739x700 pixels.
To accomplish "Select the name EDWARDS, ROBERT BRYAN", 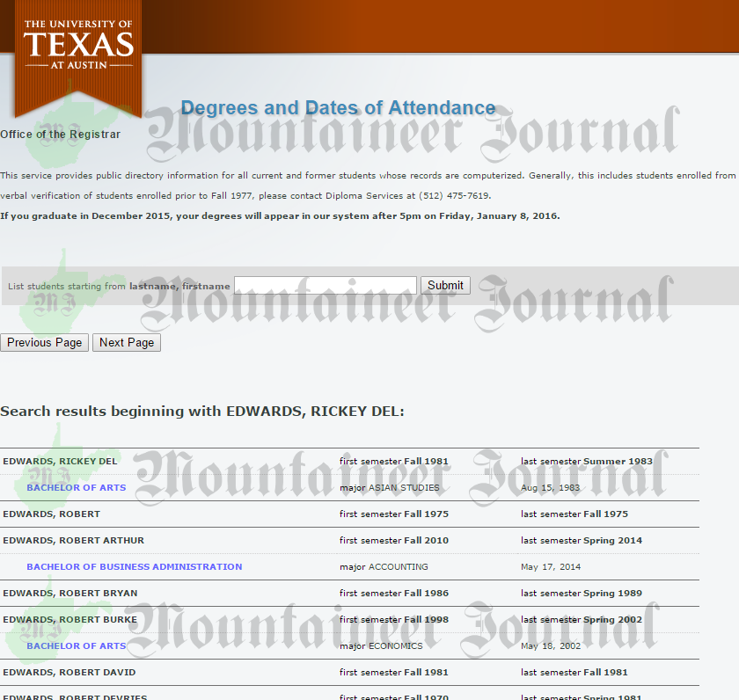I will pyautogui.click(x=70, y=593).
